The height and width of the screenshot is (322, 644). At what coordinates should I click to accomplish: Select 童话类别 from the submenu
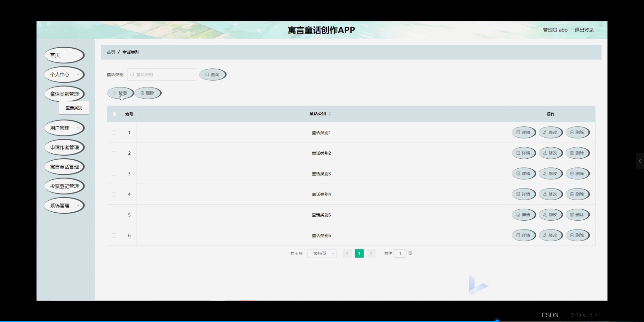[74, 108]
